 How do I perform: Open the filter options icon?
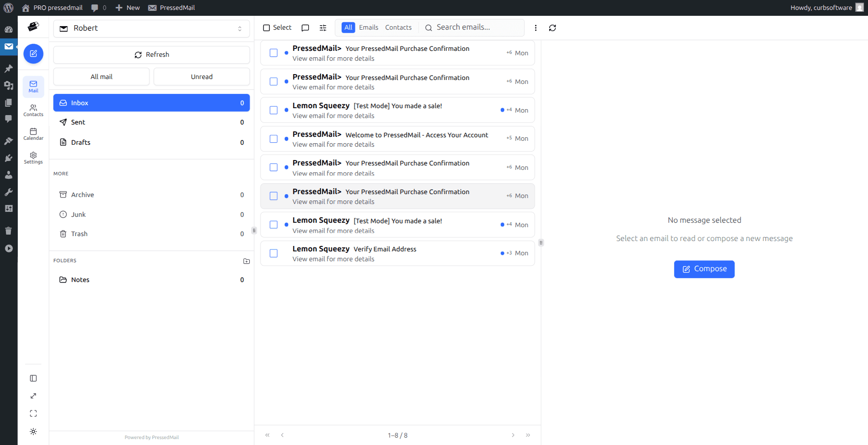[x=323, y=28]
